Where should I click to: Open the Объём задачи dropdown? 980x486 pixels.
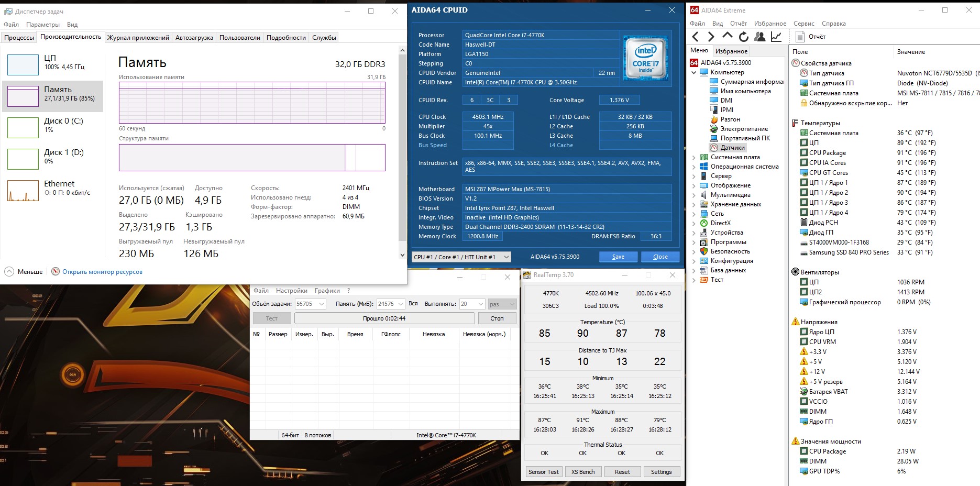click(x=311, y=304)
